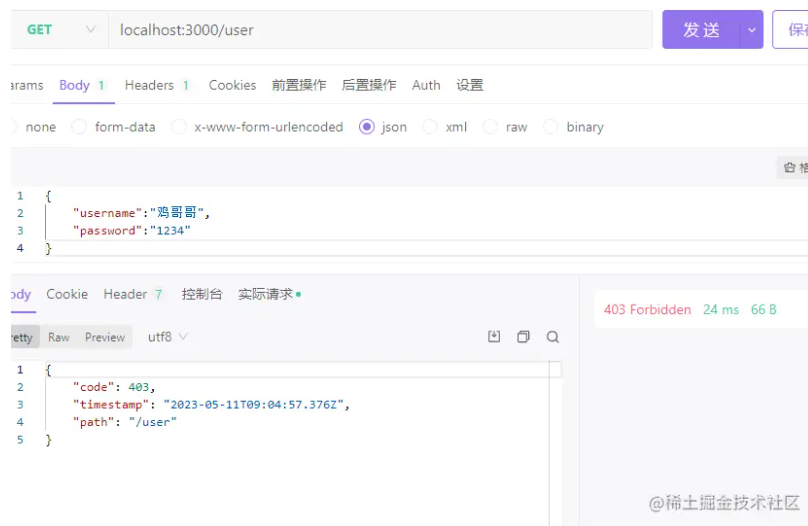The height and width of the screenshot is (526, 808).
Task: Click the 发送 send button
Action: 701,30
